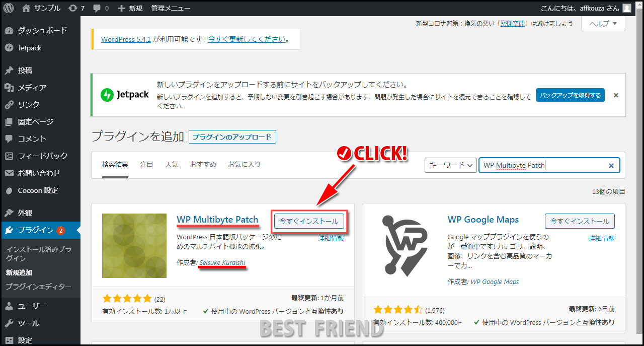Click the プラグイン plug icon
This screenshot has width=644, height=346.
tap(9, 230)
